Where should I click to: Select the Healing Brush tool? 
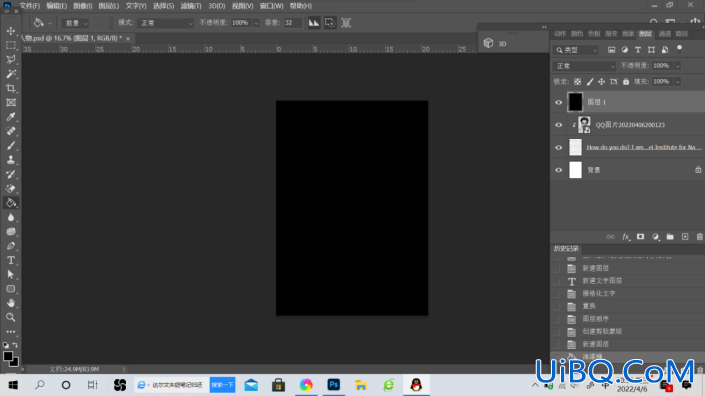tap(11, 131)
